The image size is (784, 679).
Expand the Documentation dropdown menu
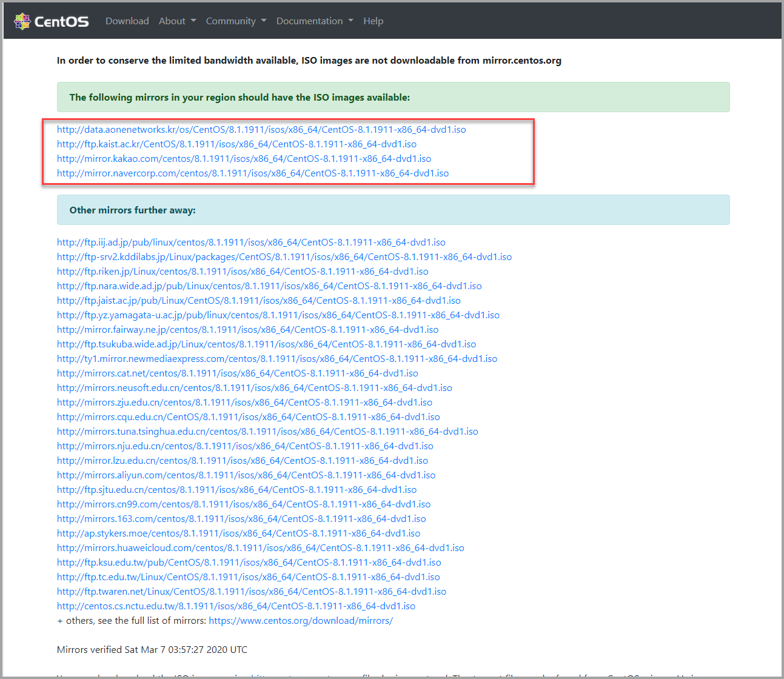coord(315,21)
